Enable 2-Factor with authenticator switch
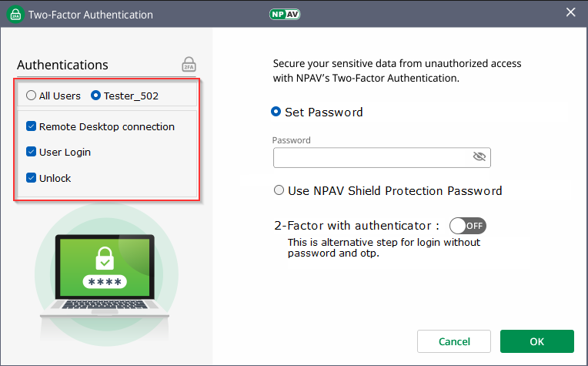This screenshot has height=366, width=588. [x=468, y=226]
